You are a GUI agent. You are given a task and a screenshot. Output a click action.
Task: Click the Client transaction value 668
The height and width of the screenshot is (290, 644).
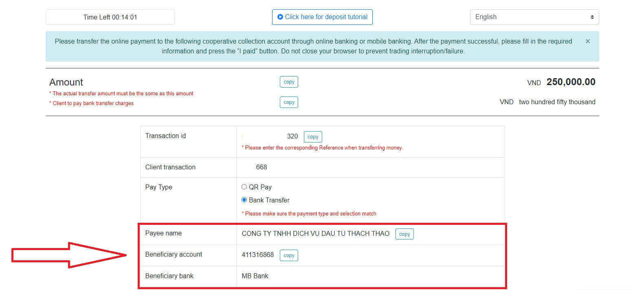pyautogui.click(x=262, y=167)
